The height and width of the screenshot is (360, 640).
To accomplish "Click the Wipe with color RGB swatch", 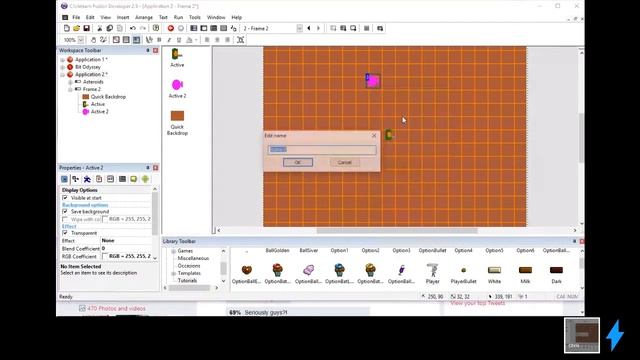I will tap(104, 219).
